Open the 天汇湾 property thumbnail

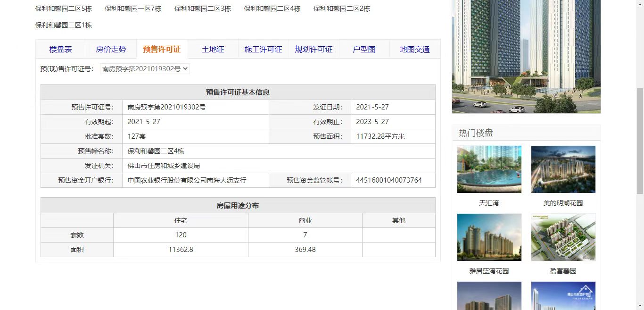[x=489, y=169]
